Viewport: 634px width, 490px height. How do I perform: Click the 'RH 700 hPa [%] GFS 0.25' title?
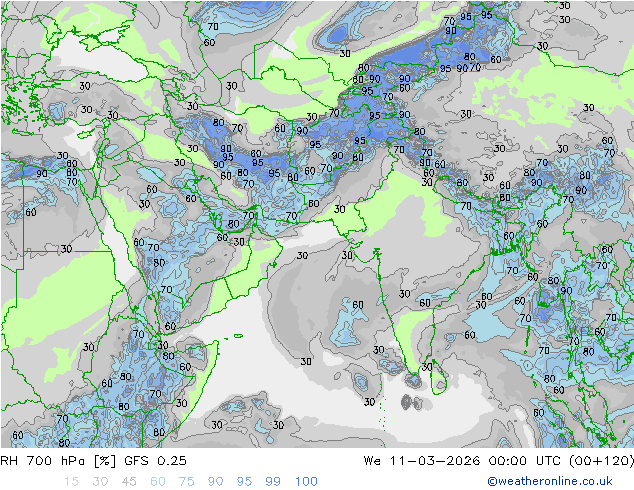[x=93, y=461]
